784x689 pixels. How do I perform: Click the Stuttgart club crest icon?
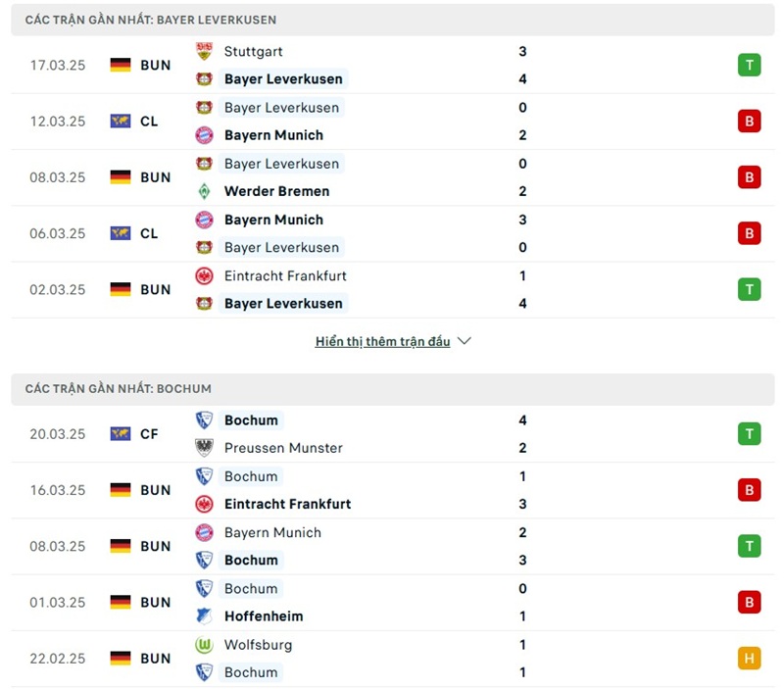coord(204,51)
